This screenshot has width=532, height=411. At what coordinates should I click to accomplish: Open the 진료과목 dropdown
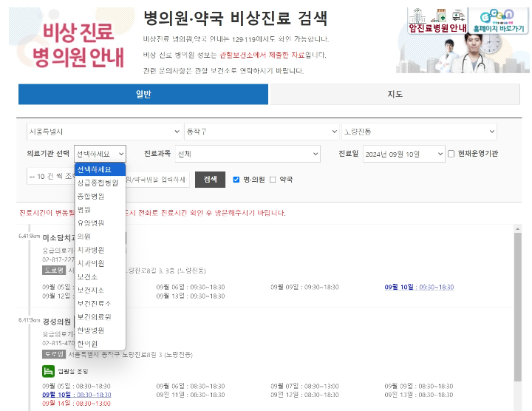click(248, 154)
